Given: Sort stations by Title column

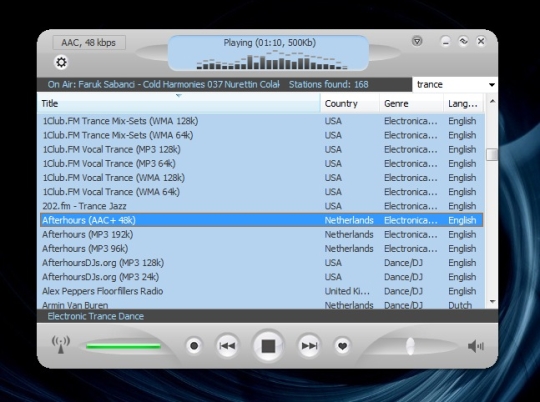Looking at the screenshot, I should (x=179, y=103).
